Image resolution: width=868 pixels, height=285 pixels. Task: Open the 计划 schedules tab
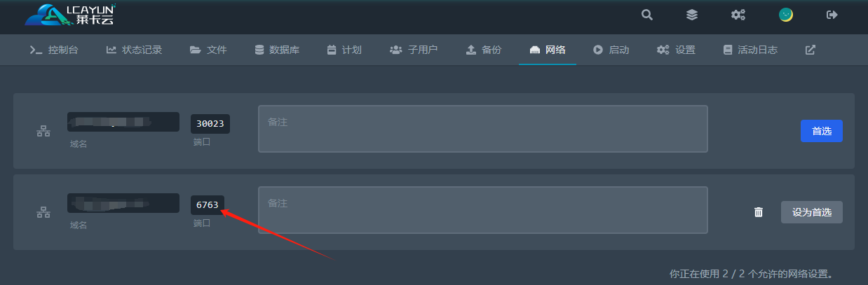(x=344, y=50)
